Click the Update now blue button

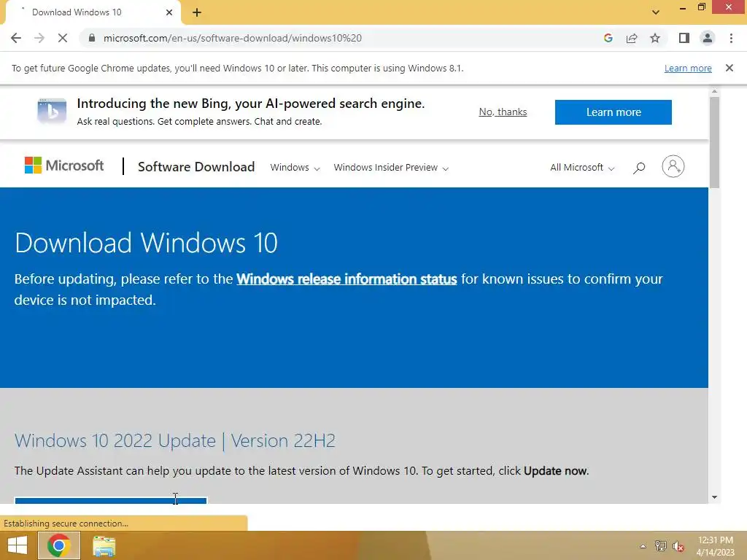(111, 500)
